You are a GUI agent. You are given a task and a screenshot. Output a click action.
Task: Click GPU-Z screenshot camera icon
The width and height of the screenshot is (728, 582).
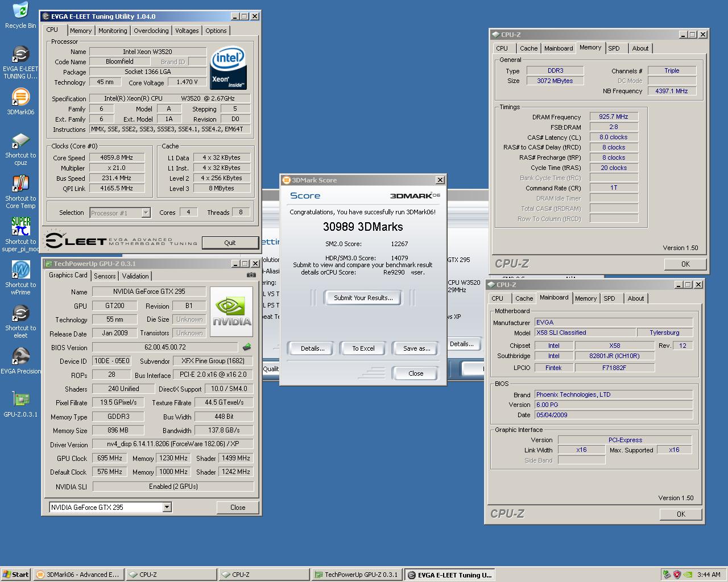[251, 275]
